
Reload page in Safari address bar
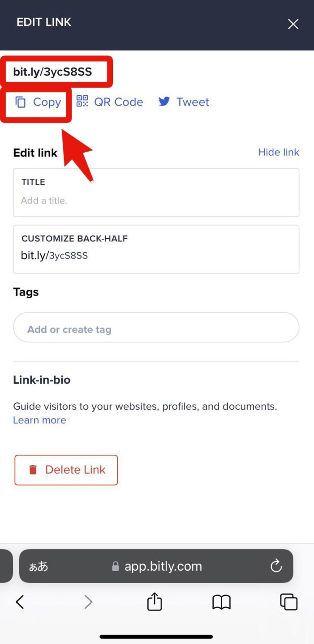276,566
